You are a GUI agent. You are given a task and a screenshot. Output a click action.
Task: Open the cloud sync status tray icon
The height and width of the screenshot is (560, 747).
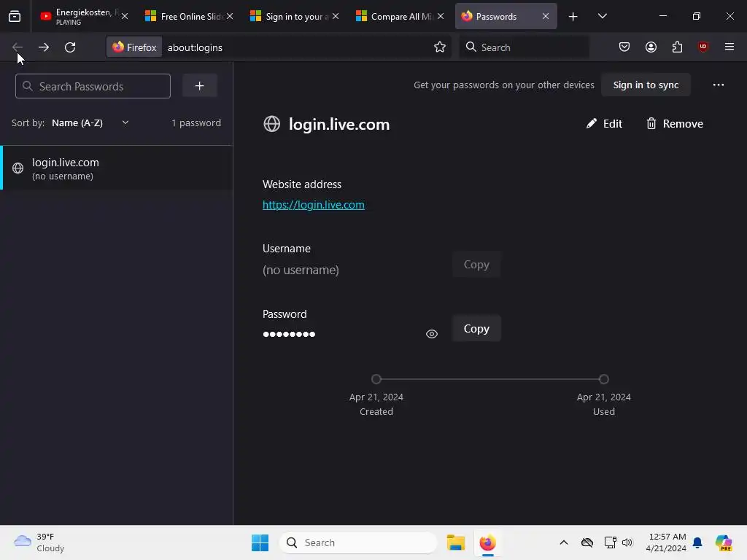tap(587, 542)
